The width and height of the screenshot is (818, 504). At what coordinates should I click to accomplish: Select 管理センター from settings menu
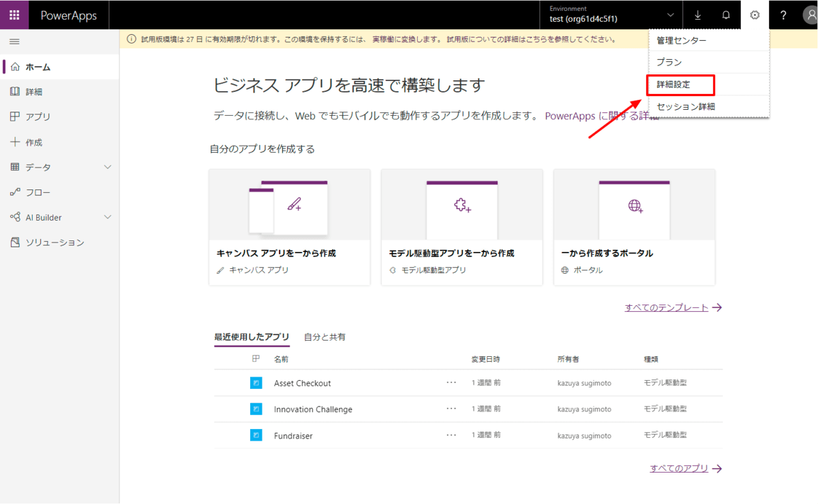pos(681,41)
